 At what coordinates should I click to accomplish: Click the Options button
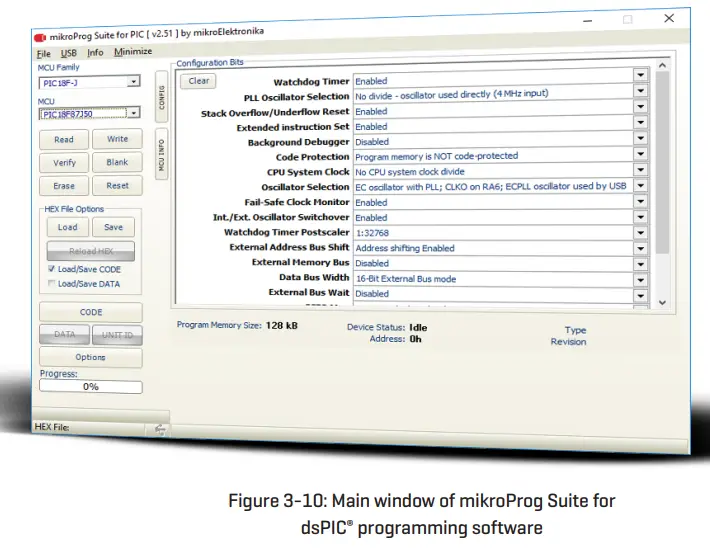[91, 357]
